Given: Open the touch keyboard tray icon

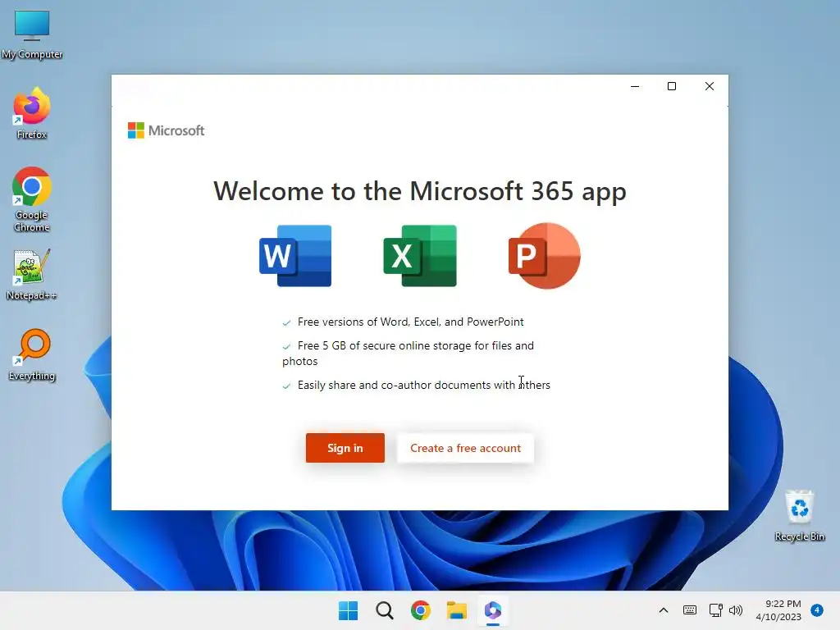Looking at the screenshot, I should 689,610.
